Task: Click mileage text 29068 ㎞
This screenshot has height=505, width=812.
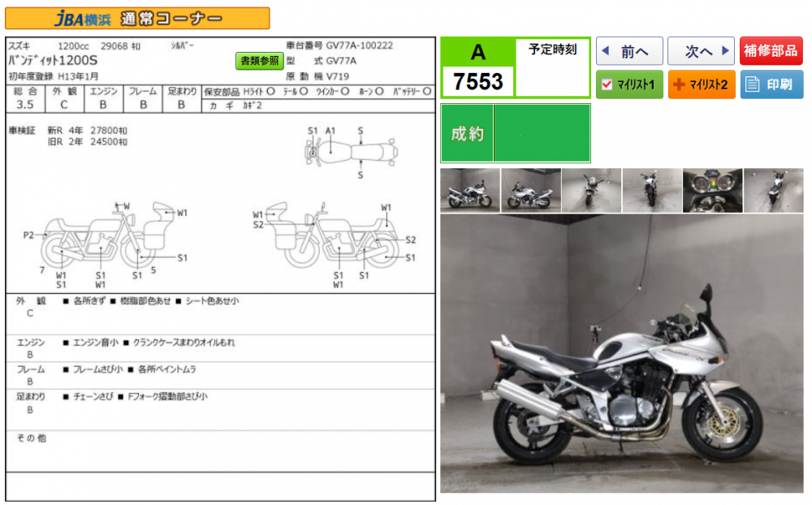Action: (x=120, y=46)
